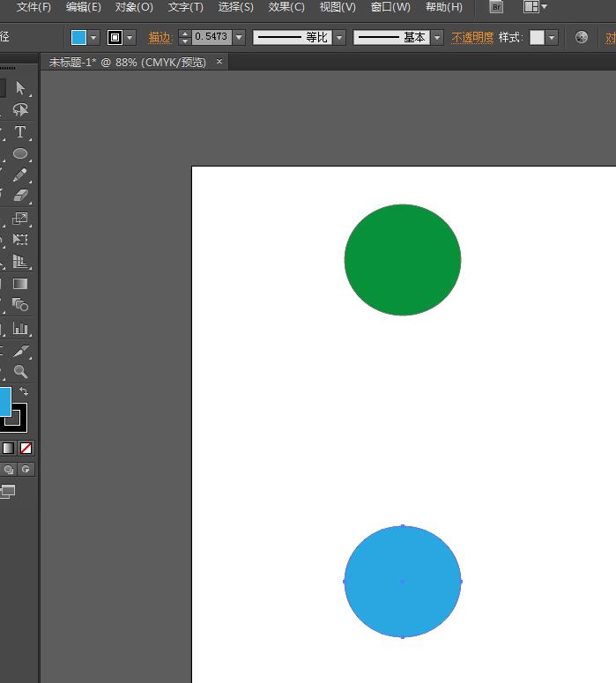Click the control bar stroke swatch
The image size is (616, 683).
[115, 38]
